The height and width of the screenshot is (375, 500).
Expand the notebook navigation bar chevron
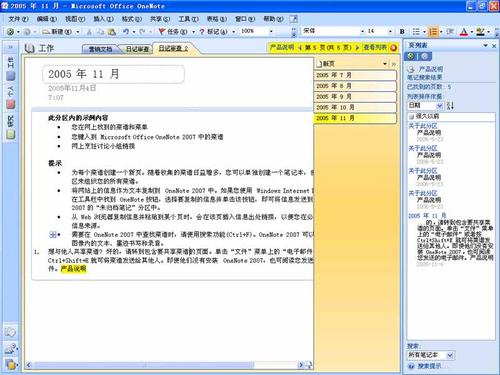click(11, 47)
